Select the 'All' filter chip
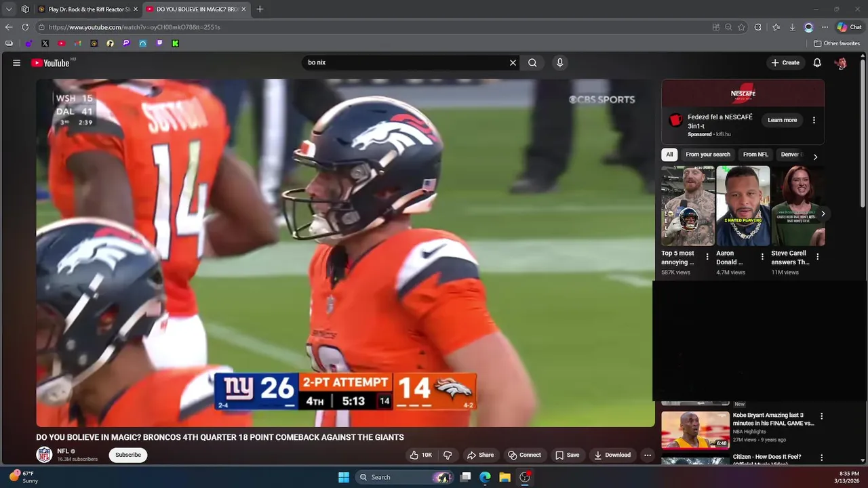The image size is (868, 488). tap(669, 155)
